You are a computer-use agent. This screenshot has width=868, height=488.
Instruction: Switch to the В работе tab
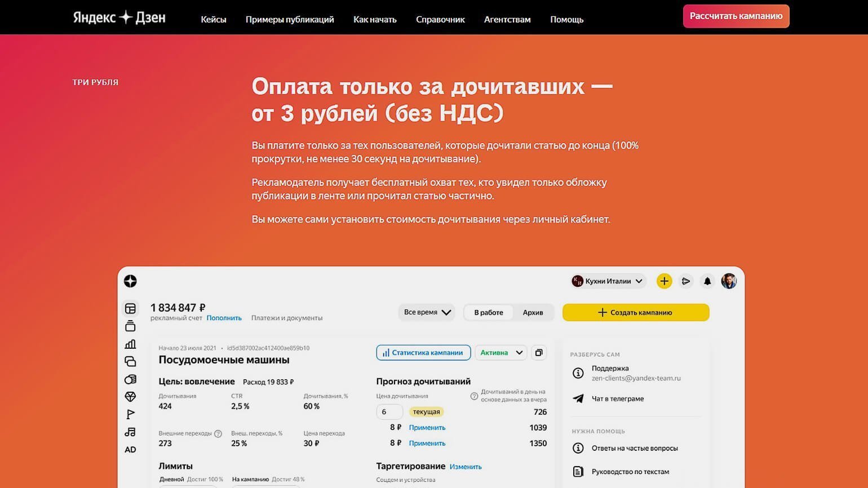[x=489, y=312]
